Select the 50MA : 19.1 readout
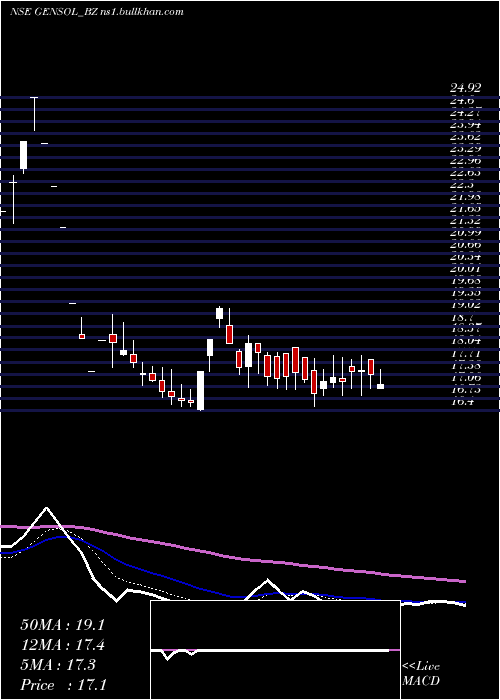The image size is (500, 700). coord(62,625)
